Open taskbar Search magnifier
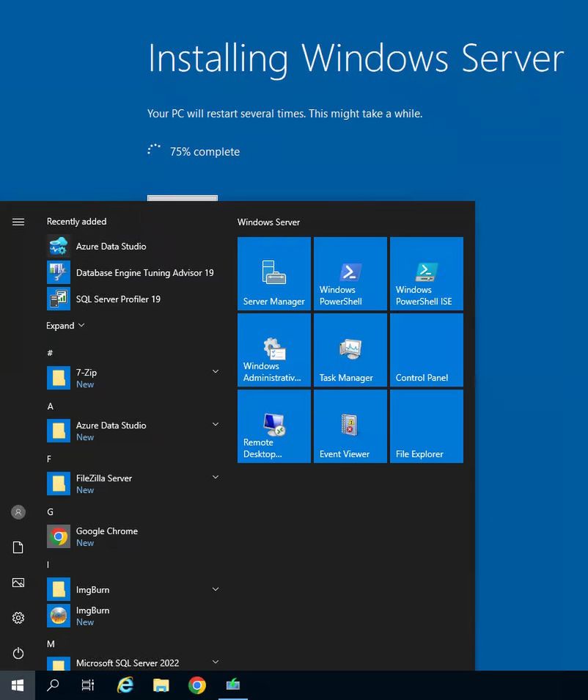Screen dimensions: 588x700 pyautogui.click(x=53, y=685)
